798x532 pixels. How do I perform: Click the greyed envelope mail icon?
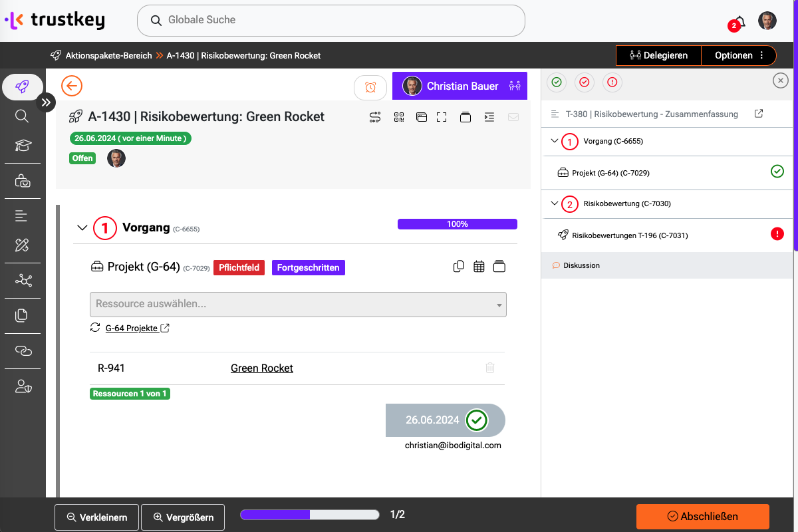[513, 117]
